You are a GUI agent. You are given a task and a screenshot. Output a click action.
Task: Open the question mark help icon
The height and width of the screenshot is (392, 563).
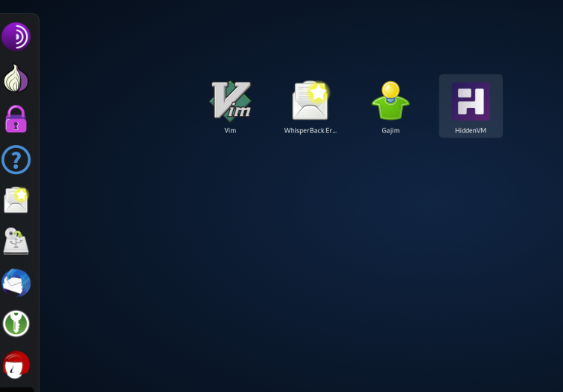tap(16, 160)
